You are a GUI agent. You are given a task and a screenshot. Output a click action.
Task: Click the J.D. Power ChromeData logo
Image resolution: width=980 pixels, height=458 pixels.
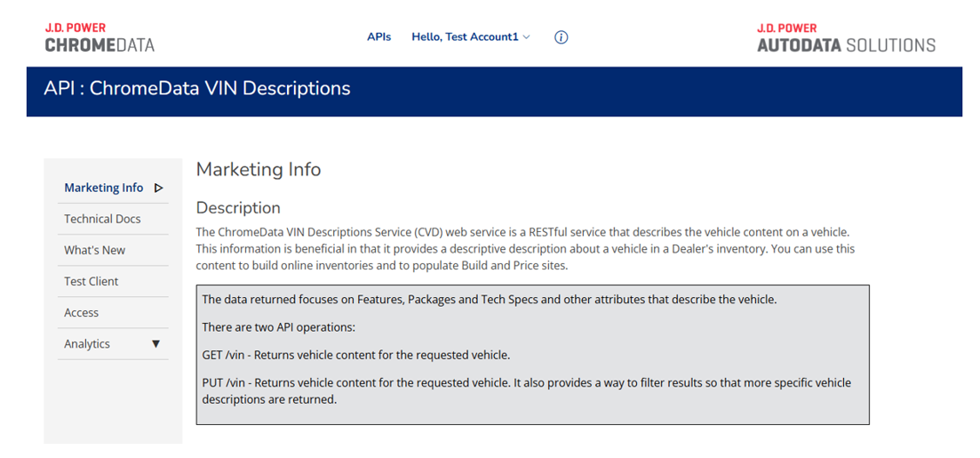pos(100,37)
